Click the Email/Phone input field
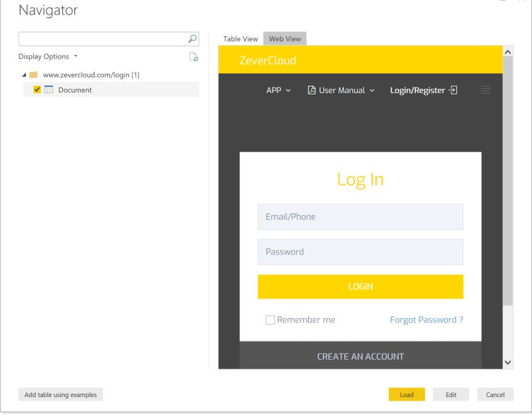 coord(360,217)
